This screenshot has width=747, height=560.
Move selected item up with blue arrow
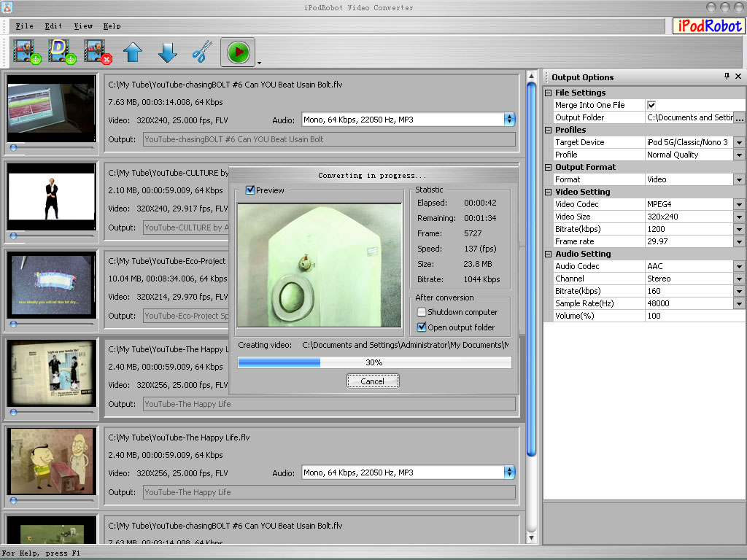132,52
